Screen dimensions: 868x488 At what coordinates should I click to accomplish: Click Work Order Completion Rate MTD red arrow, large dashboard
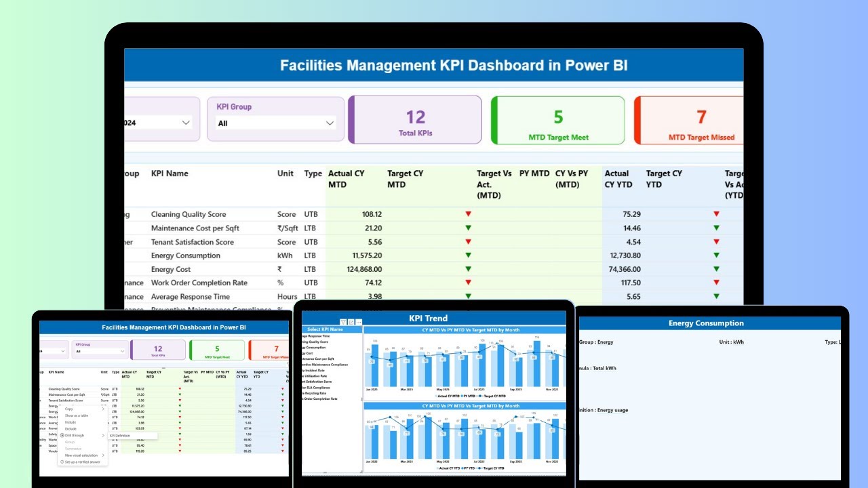(x=468, y=283)
